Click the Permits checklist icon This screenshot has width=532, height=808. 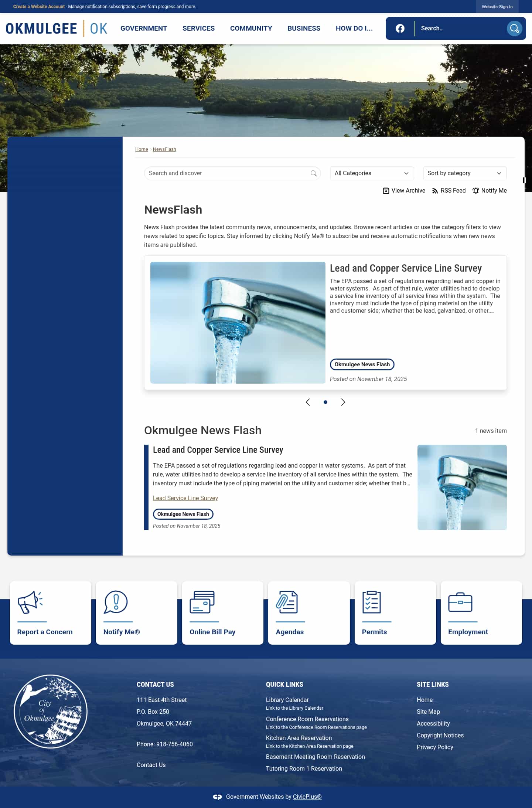[372, 602]
